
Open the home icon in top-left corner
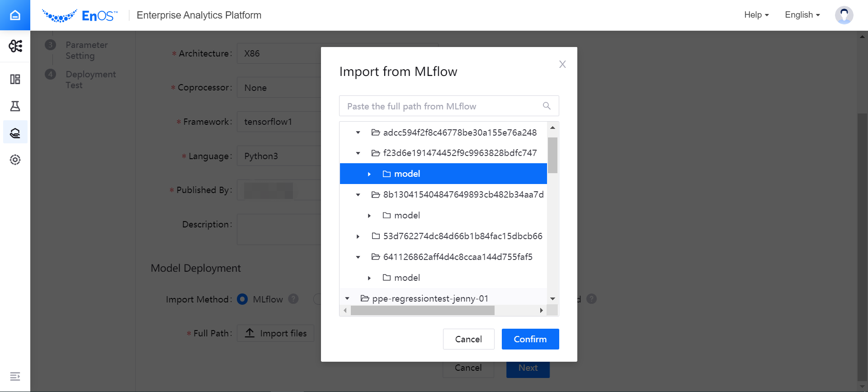[15, 15]
